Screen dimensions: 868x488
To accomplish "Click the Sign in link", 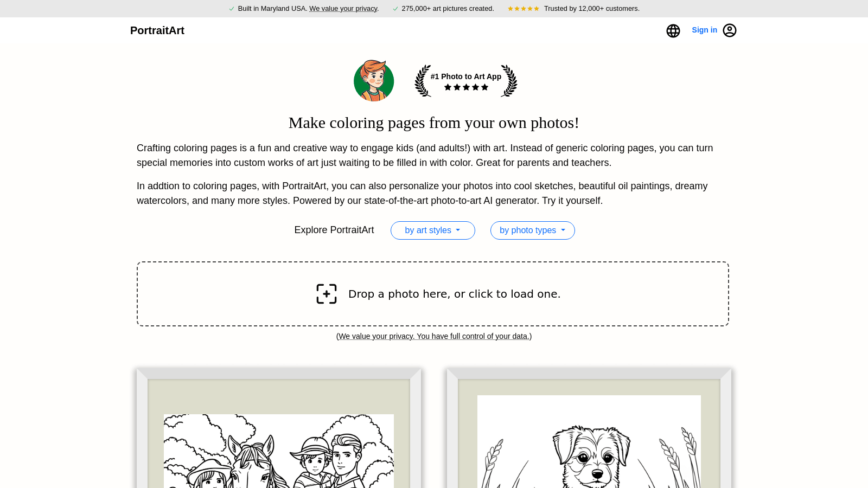I will pos(704,30).
